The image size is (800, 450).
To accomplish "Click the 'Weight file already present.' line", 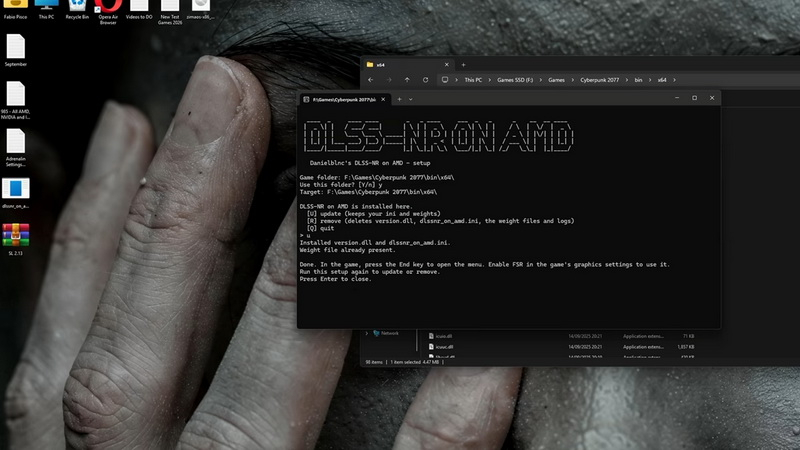I will (x=347, y=250).
